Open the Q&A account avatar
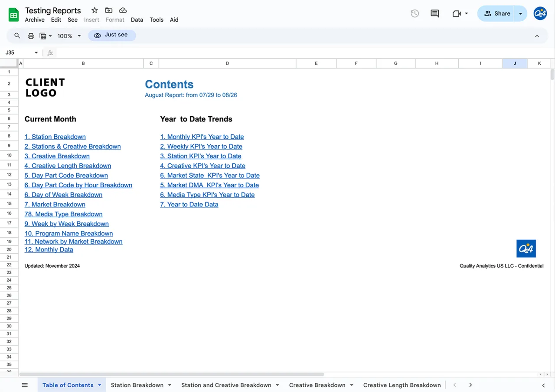 coord(540,13)
